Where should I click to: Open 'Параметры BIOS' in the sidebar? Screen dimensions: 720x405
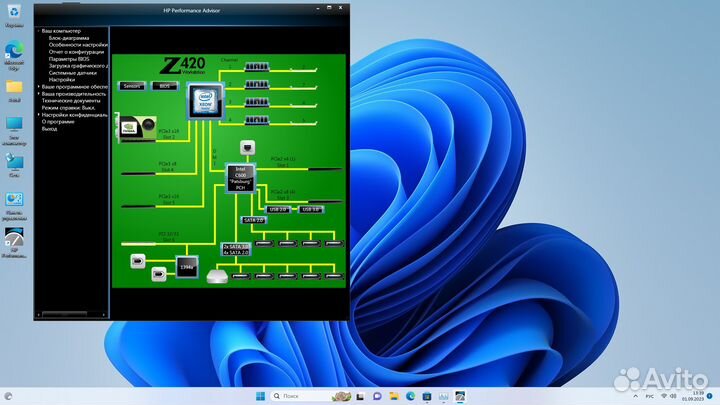(x=70, y=59)
